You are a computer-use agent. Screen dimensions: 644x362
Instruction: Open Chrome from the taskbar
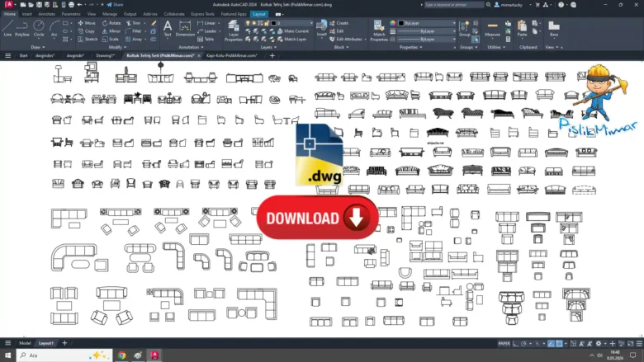pyautogui.click(x=121, y=355)
